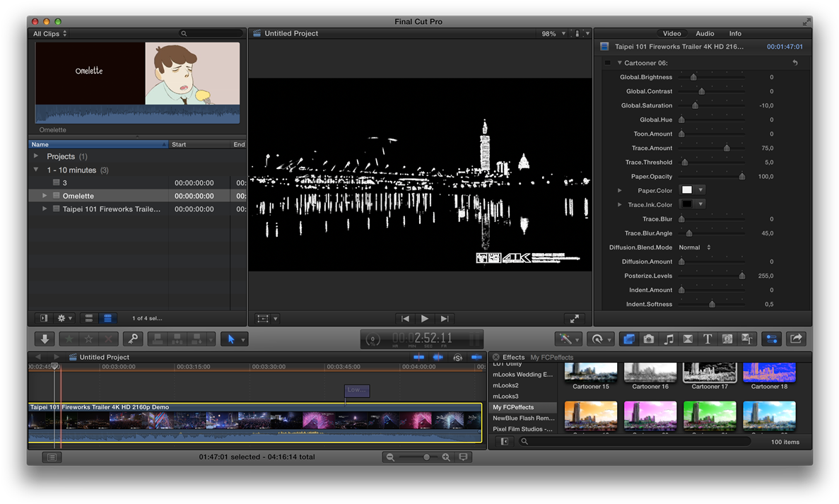This screenshot has height=504, width=839.
Task: Select the Cartooner 18 effect thumbnail
Action: (769, 372)
